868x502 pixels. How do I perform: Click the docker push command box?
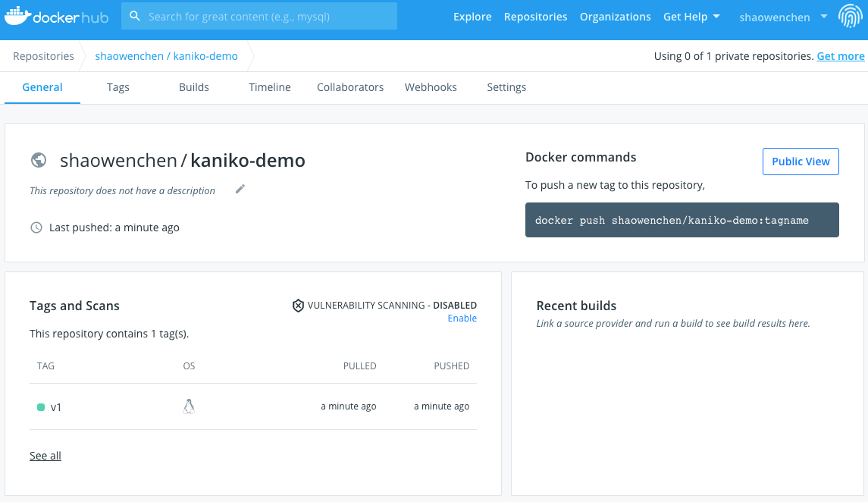coord(682,220)
